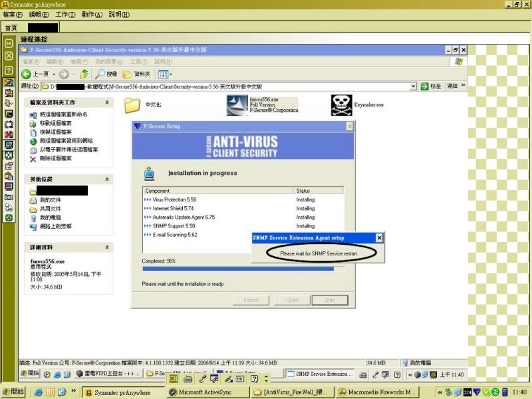532x399 pixels.
Task: Click the Status column header
Action: [x=319, y=191]
